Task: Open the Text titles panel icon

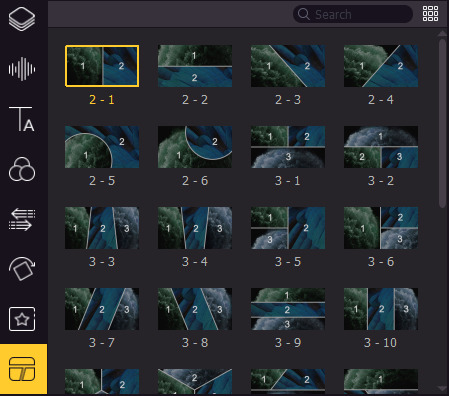Action: [x=22, y=119]
